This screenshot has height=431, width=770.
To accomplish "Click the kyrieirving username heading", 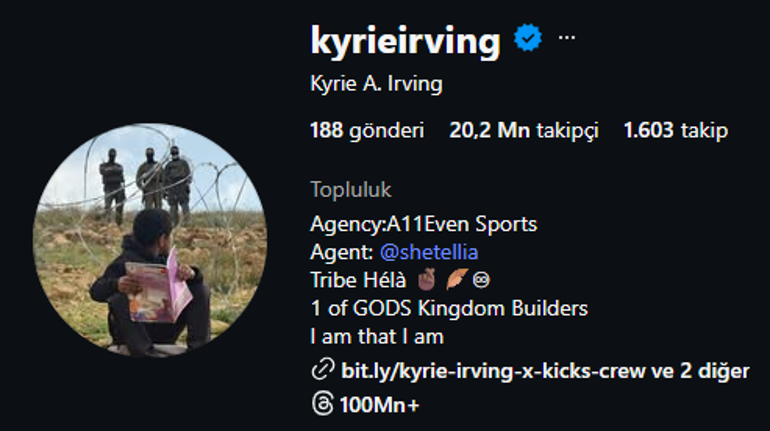I will tap(406, 41).
